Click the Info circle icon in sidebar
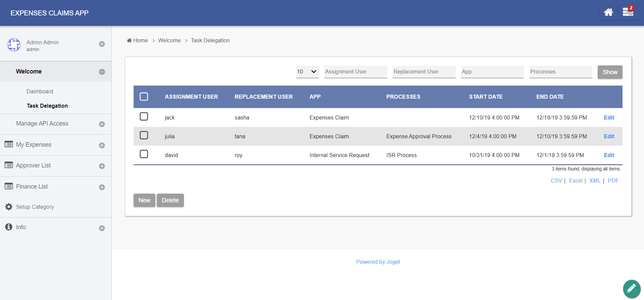Screen dimensions: 644x300 9,227
